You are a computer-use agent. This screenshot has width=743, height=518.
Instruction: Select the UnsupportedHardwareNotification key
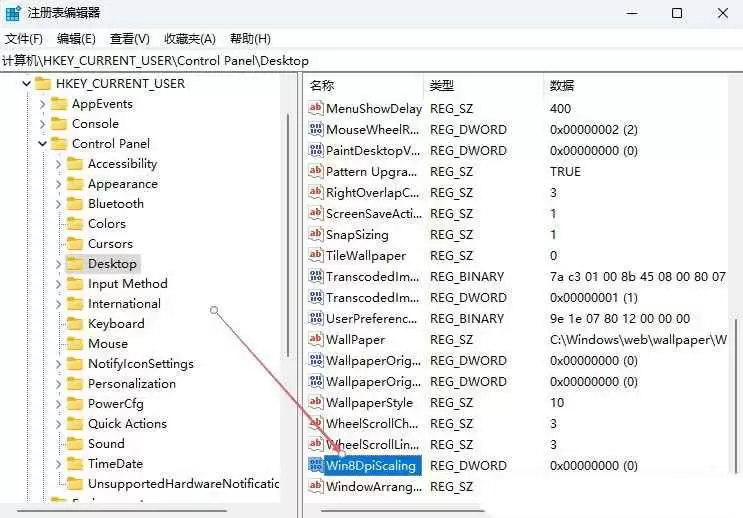183,484
